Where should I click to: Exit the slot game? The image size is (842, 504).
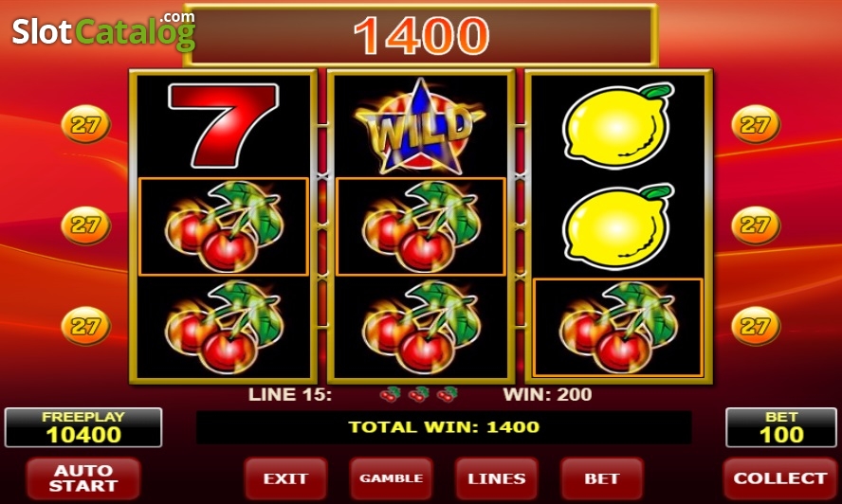(x=285, y=478)
